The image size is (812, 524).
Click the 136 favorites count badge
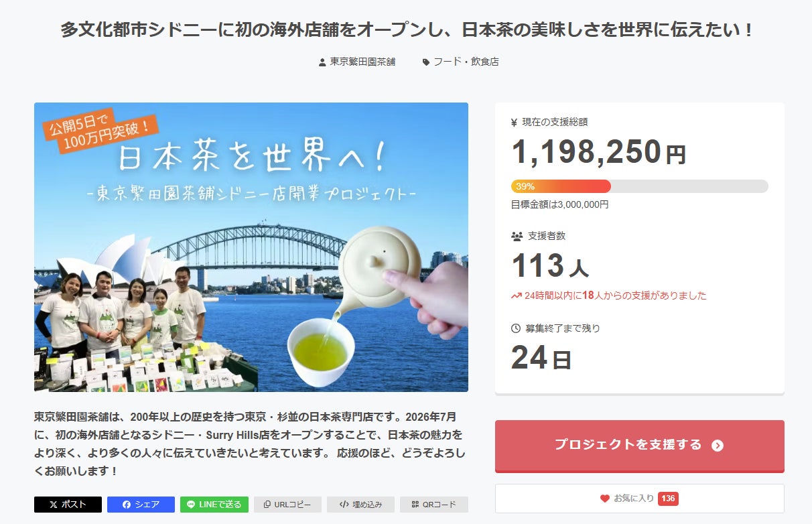pos(668,499)
